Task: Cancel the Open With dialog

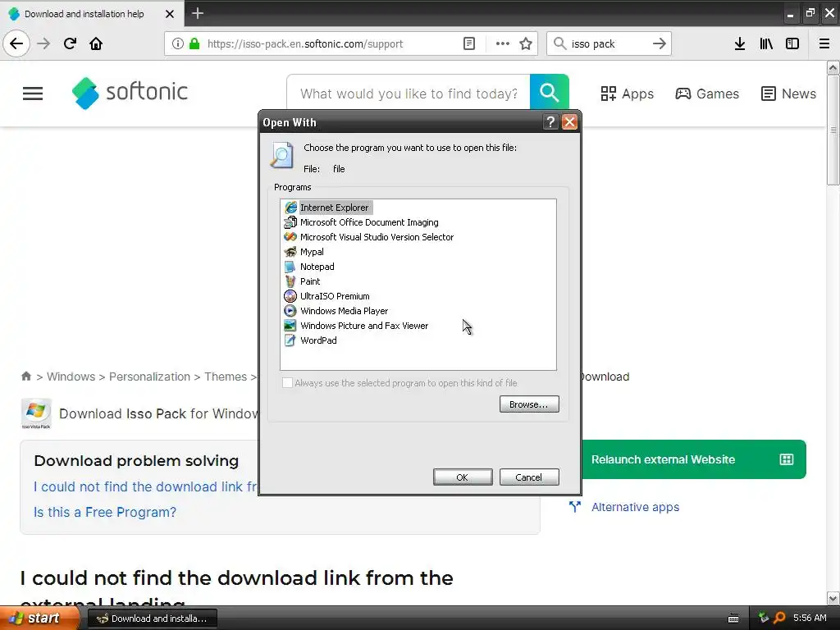Action: pyautogui.click(x=529, y=477)
